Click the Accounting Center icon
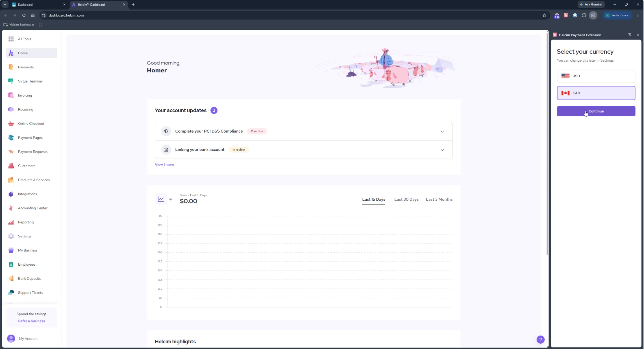Viewport: 644px width, 349px height. [x=11, y=208]
